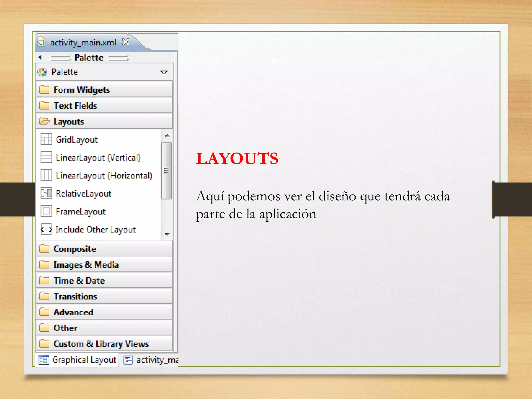Select the GridLayout icon
Screen dimensions: 532x399
46,139
